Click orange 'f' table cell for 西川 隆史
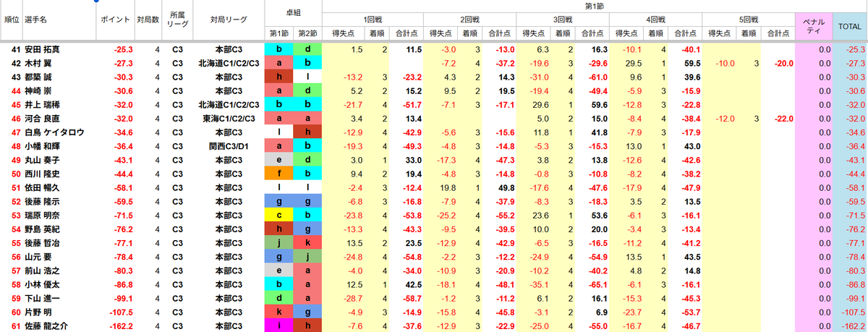 click(278, 173)
